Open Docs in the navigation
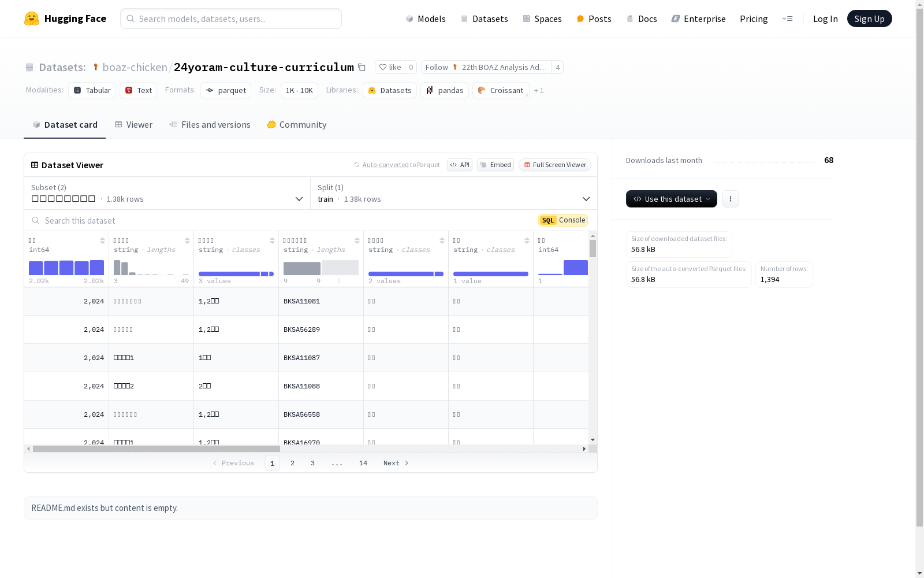 pyautogui.click(x=642, y=18)
